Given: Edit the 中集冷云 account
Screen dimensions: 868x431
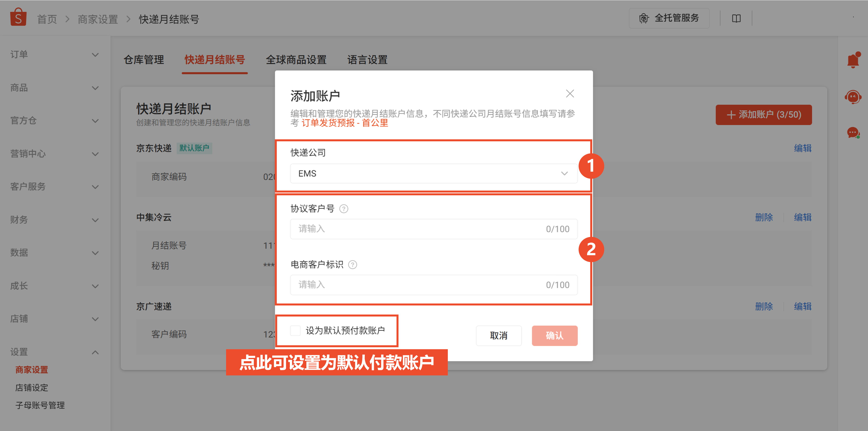Looking at the screenshot, I should 803,217.
